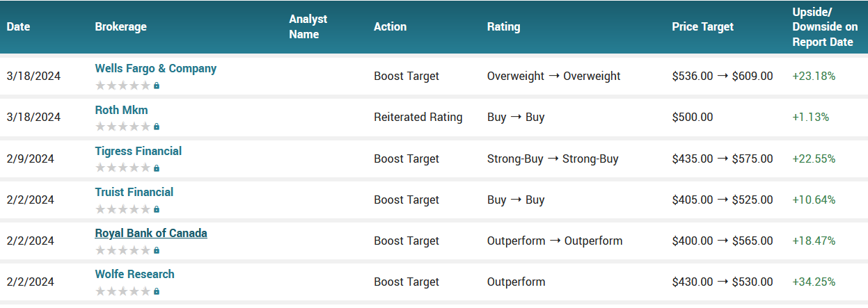Open the Wells Fargo & Company brokerage link
Image resolution: width=868 pixels, height=308 pixels.
(x=155, y=69)
